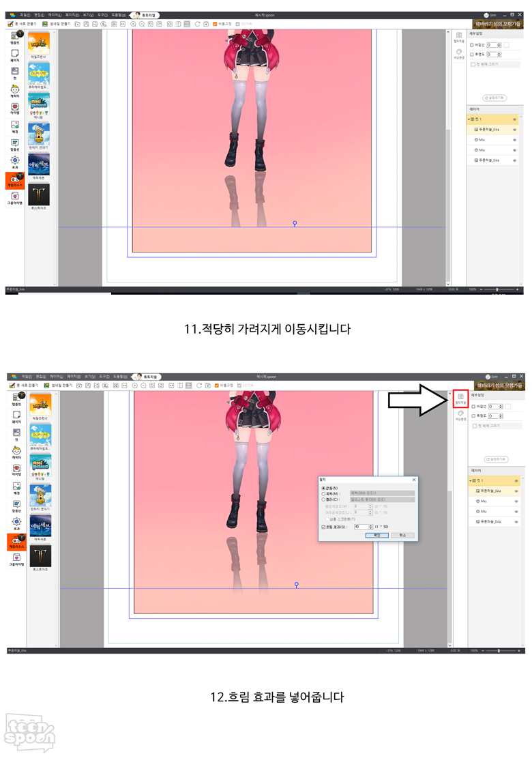
Task: Click 해바라기 성의 모험가들 banner in upper screenshot
Action: [498, 24]
